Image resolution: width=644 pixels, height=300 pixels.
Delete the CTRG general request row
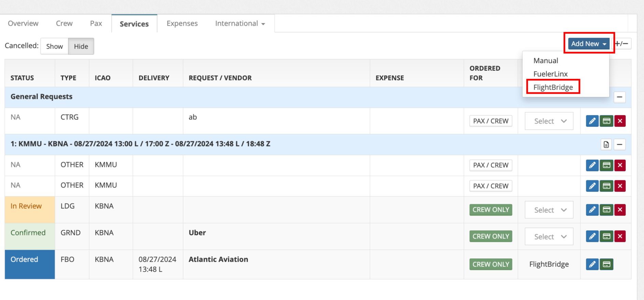[620, 121]
